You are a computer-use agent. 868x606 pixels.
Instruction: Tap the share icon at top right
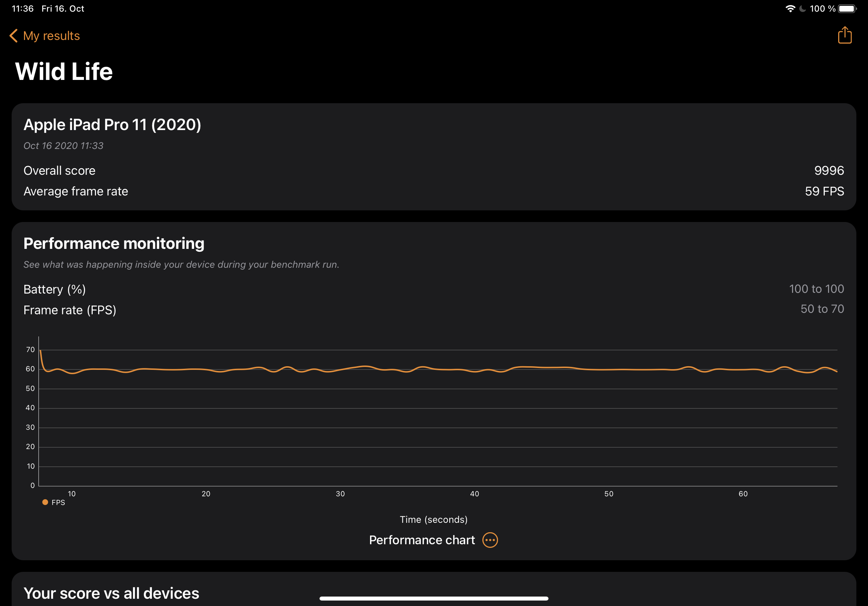click(x=845, y=35)
